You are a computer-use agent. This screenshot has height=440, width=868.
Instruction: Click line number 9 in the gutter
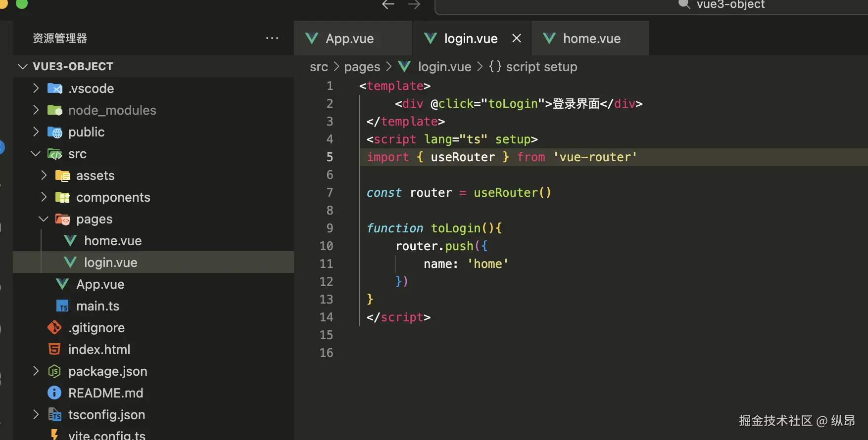coord(330,228)
